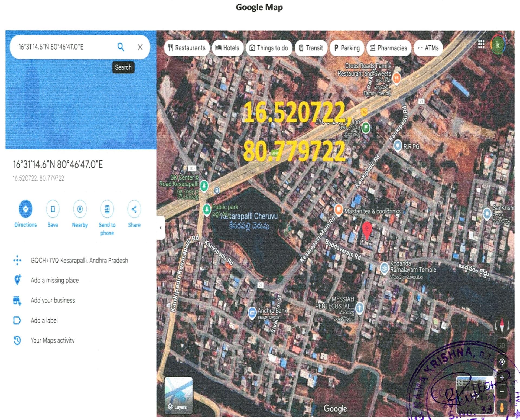Select the Messiah Pentecostal church marker
This screenshot has width=520, height=420.
359,308
